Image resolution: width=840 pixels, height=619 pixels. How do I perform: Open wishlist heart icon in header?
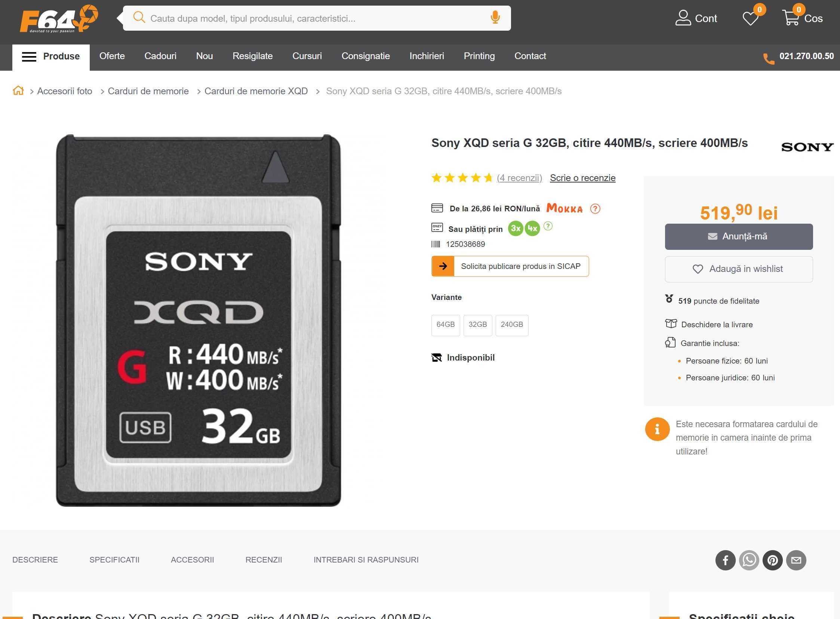point(751,18)
